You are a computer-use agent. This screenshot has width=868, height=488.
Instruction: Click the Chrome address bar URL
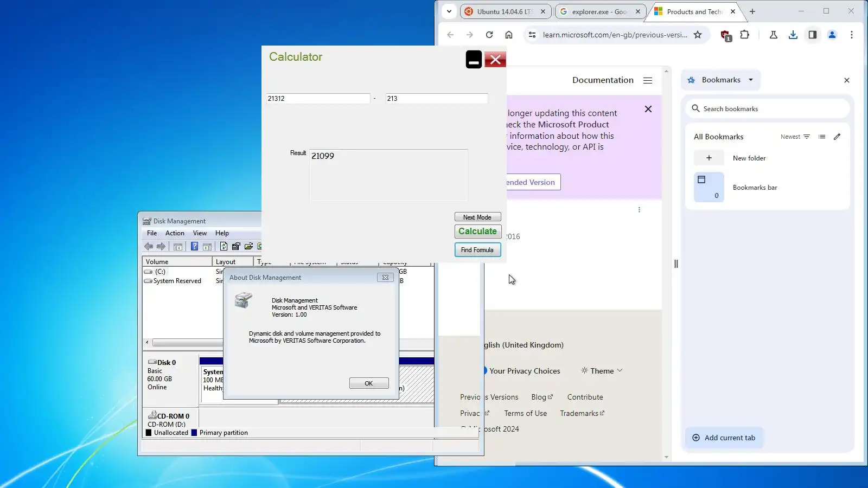click(615, 35)
